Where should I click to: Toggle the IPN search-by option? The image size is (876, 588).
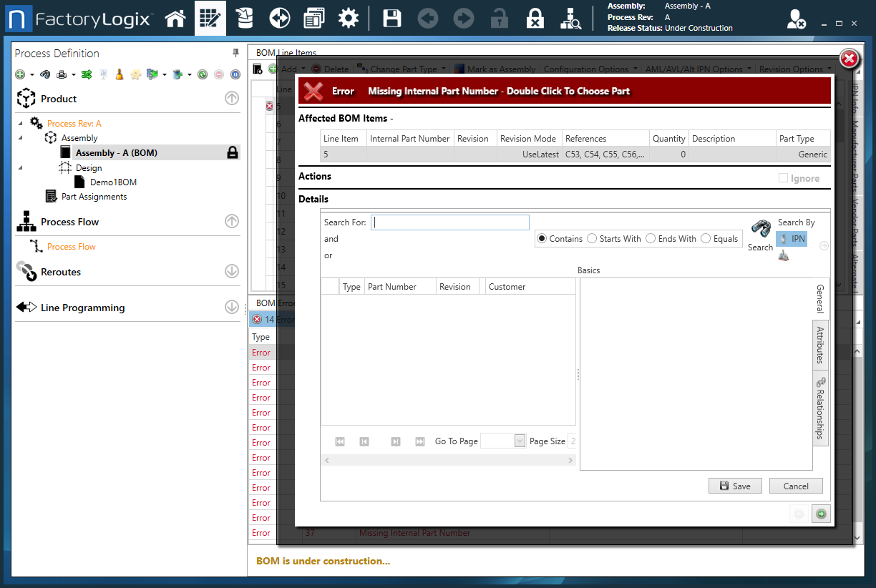792,238
